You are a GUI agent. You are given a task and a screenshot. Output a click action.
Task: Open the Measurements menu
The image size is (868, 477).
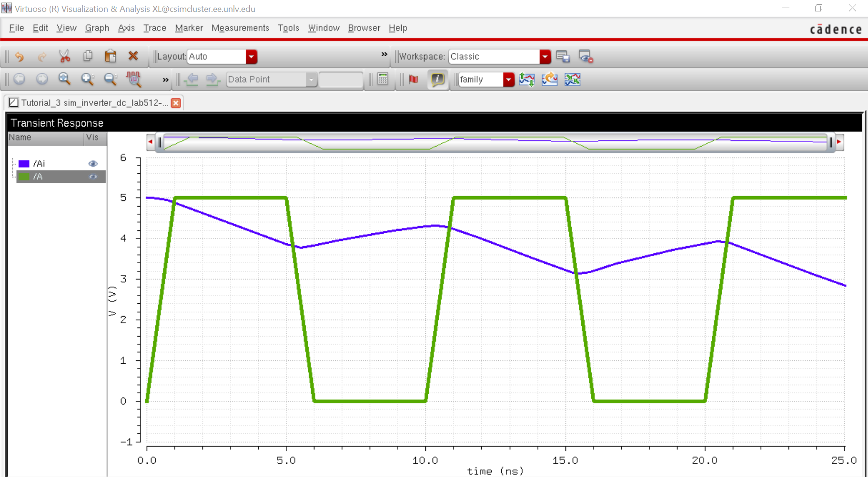(x=240, y=28)
